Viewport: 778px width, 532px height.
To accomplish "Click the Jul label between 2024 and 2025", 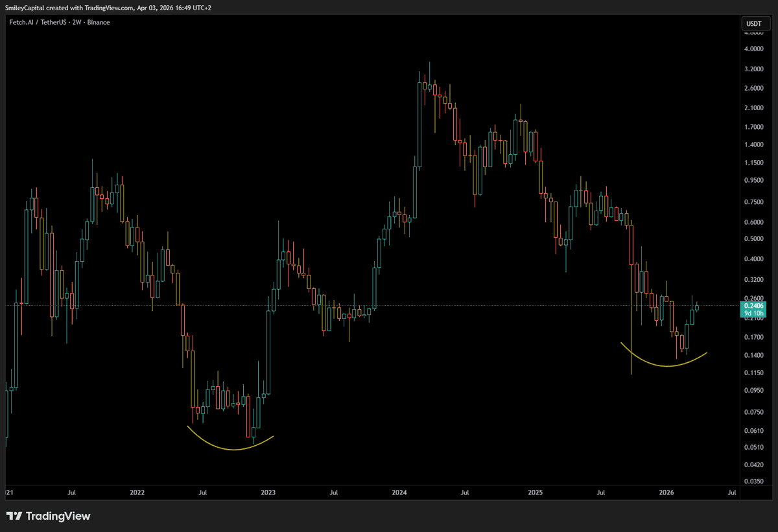I will click(x=465, y=493).
